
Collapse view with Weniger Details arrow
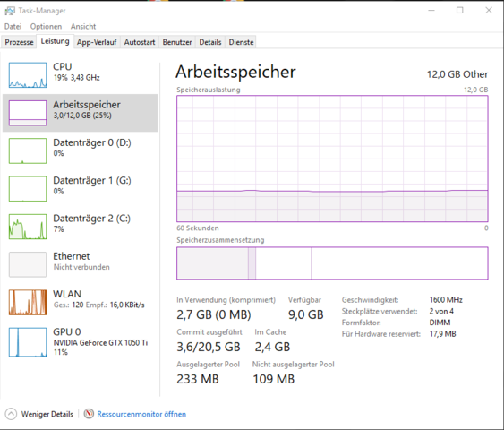tap(11, 414)
